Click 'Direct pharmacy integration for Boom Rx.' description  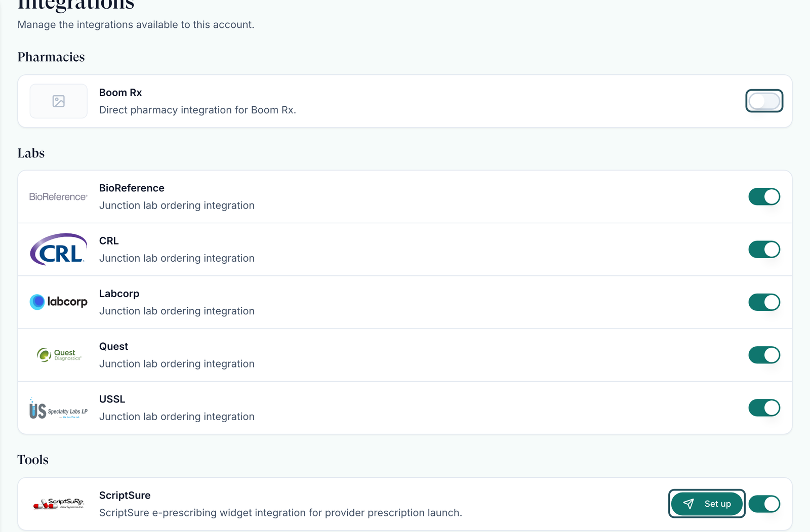coord(197,110)
